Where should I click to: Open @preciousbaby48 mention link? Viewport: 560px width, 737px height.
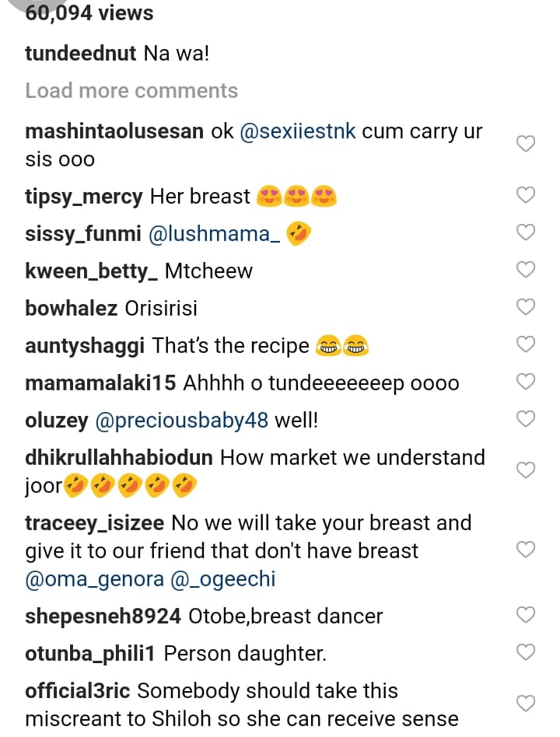coord(181,421)
